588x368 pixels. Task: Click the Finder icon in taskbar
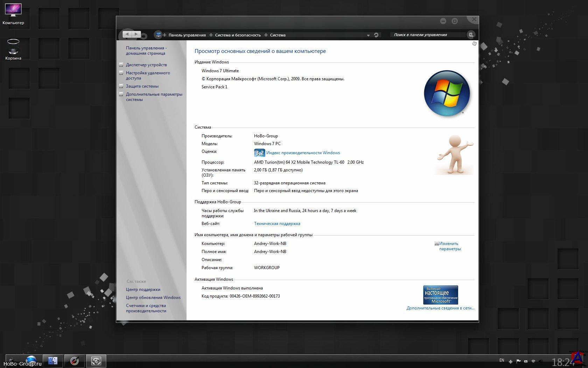tap(53, 361)
